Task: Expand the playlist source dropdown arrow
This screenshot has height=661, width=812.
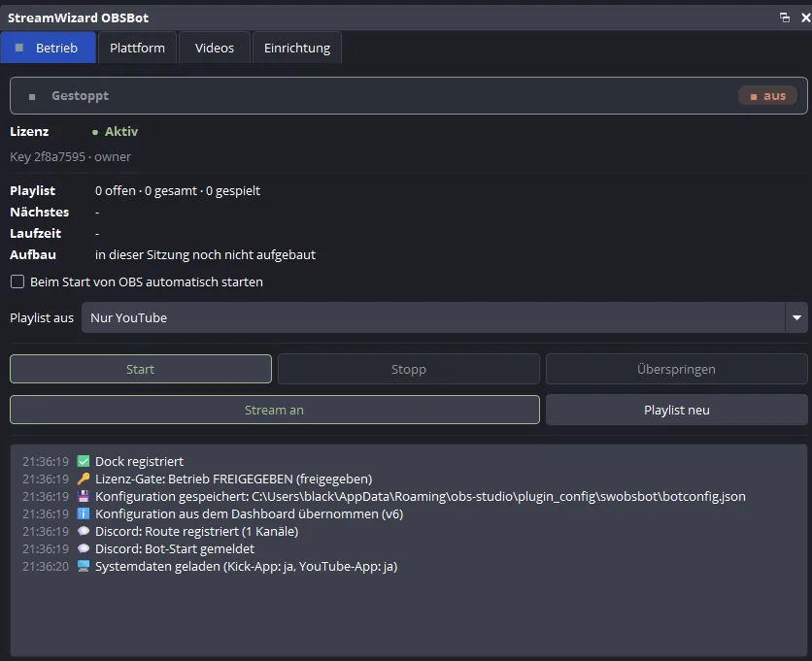Action: (796, 317)
